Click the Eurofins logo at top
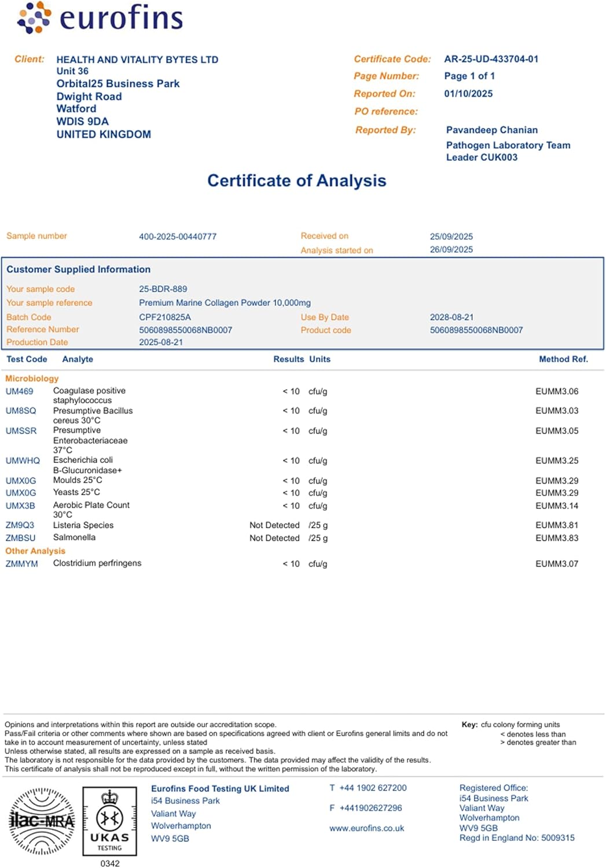Viewport: 606px width, 868px height. (x=100, y=17)
